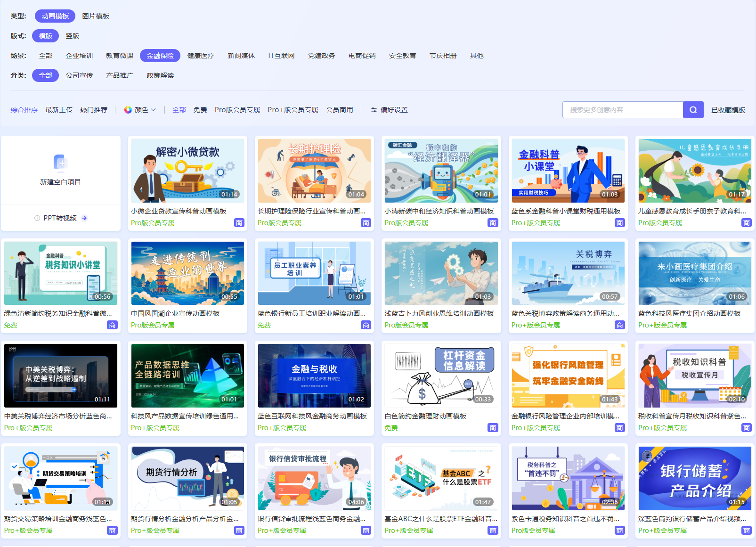
Task: Click the PPT to video arrow icon
Action: click(x=84, y=218)
